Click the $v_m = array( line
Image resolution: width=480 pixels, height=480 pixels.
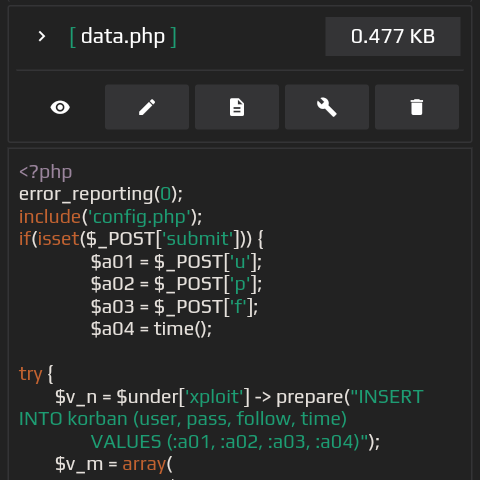[x=114, y=464]
